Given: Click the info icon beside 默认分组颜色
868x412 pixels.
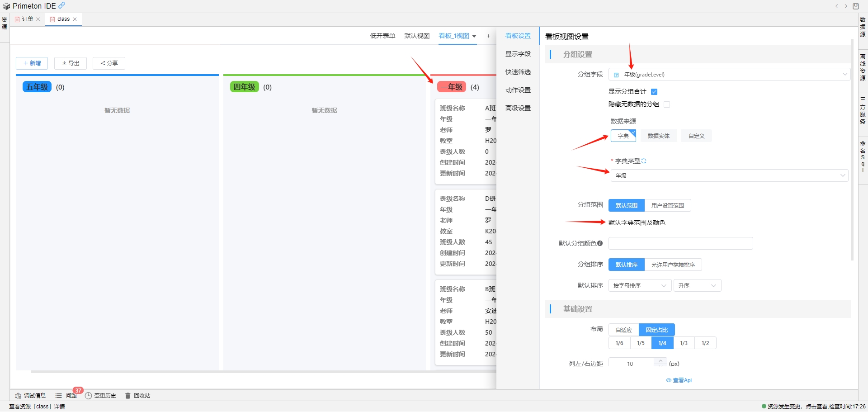Looking at the screenshot, I should pyautogui.click(x=600, y=243).
